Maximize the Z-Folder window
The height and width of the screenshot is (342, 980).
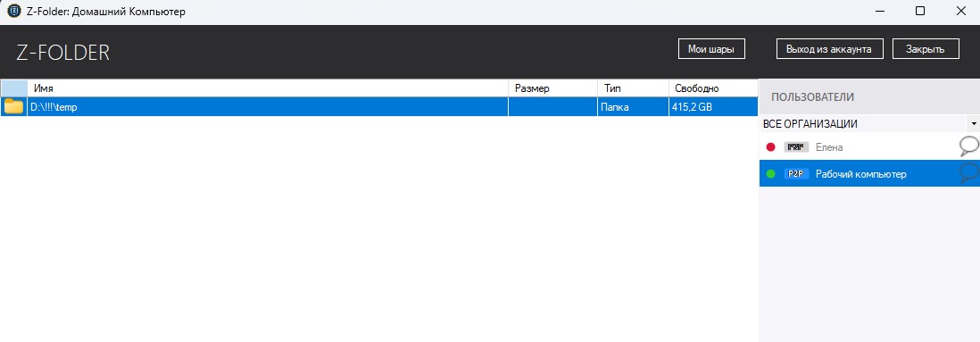coord(920,12)
